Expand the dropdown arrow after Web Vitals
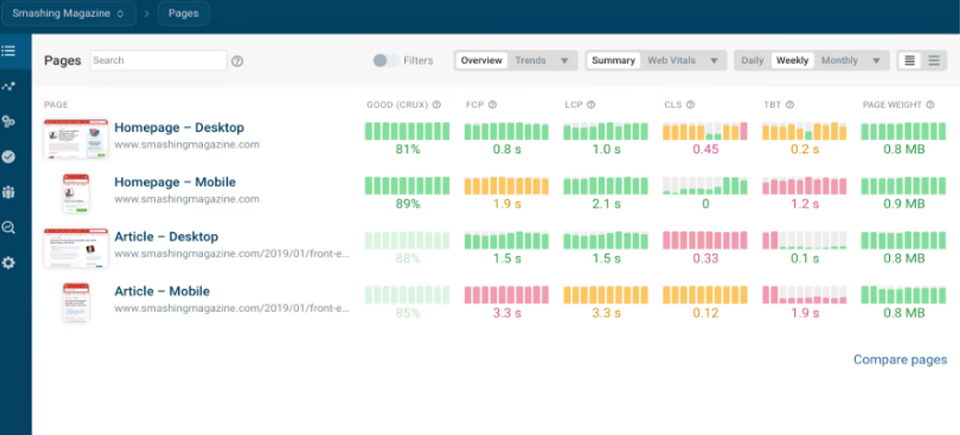This screenshot has height=435, width=960. coord(713,61)
